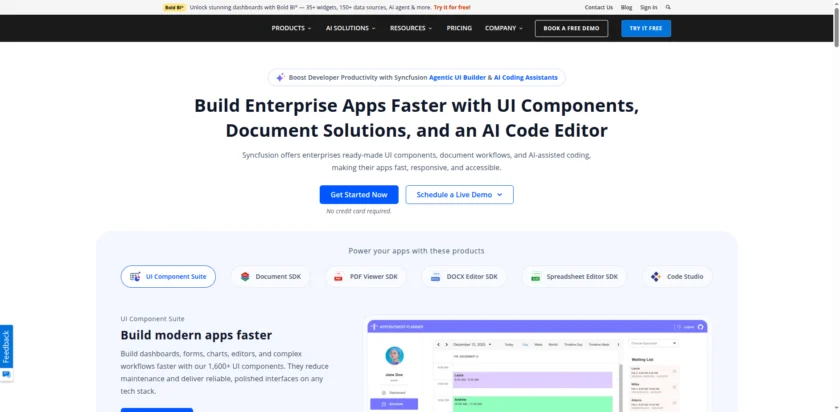Open the chat bubble icon below Feedback
Viewport: 840px width, 412px height.
point(6,374)
